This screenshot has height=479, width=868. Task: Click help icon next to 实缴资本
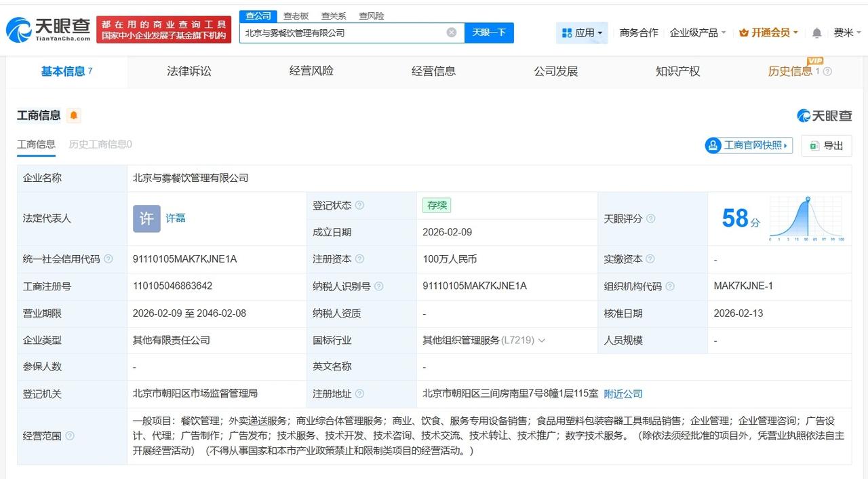click(x=650, y=259)
